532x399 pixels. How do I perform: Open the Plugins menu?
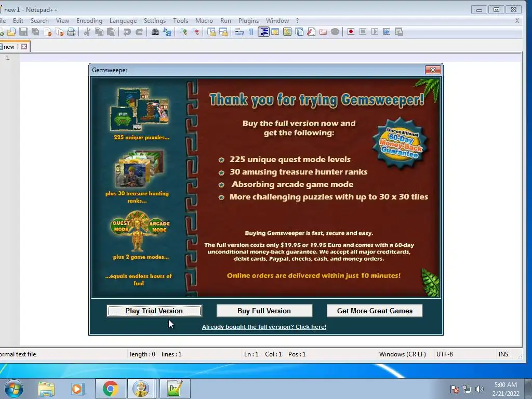pos(248,21)
